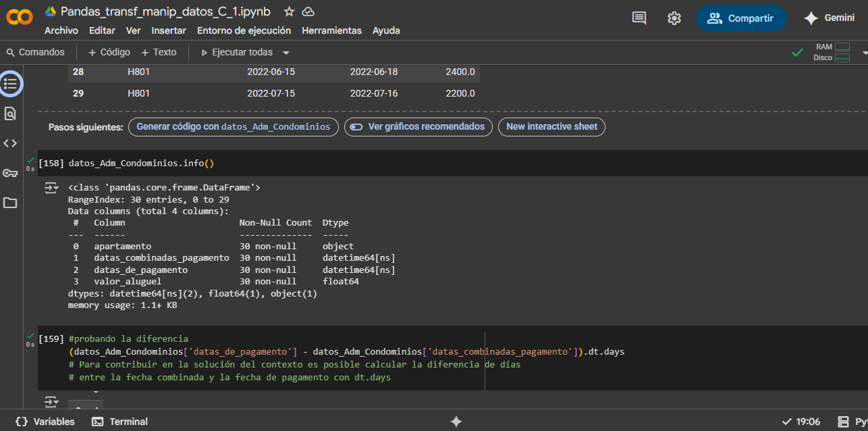
Task: Click the cloud saved-status icon
Action: tap(308, 11)
